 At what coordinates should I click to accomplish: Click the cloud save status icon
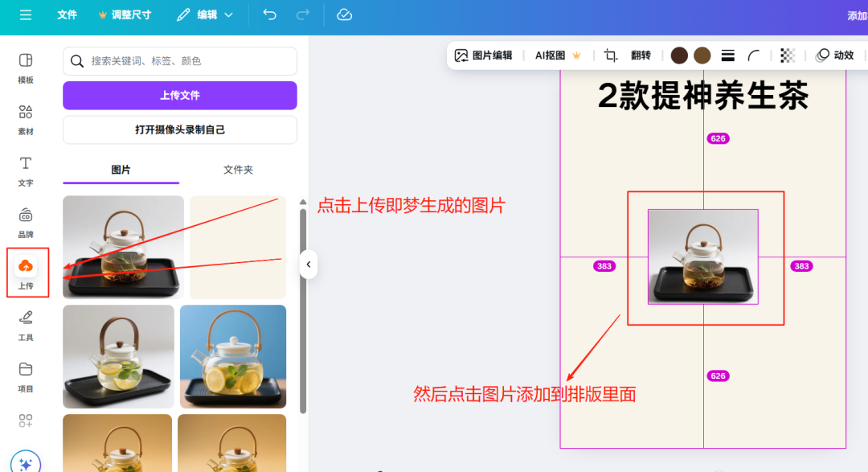pyautogui.click(x=344, y=15)
